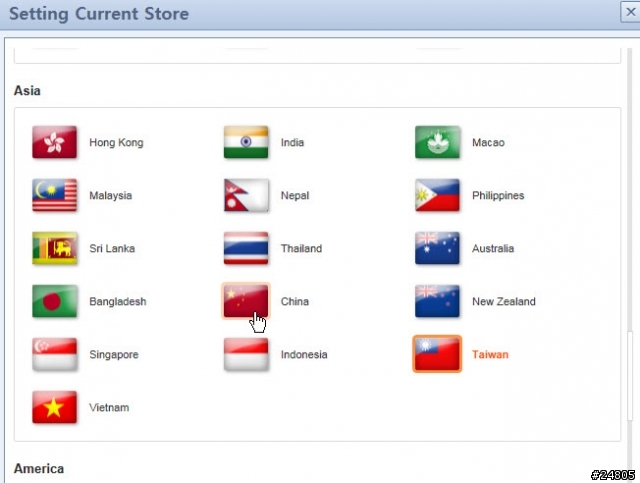The height and width of the screenshot is (483, 640).
Task: Select the Thailand text label
Action: pyautogui.click(x=301, y=249)
